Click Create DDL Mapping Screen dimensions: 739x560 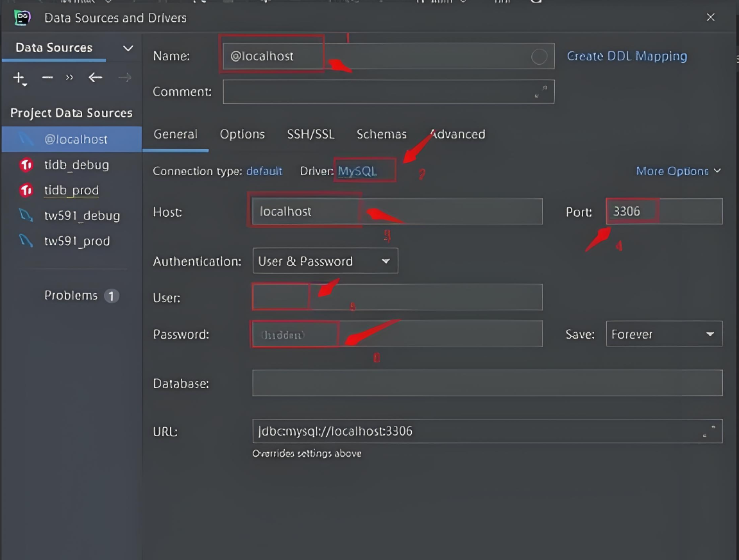pyautogui.click(x=627, y=56)
